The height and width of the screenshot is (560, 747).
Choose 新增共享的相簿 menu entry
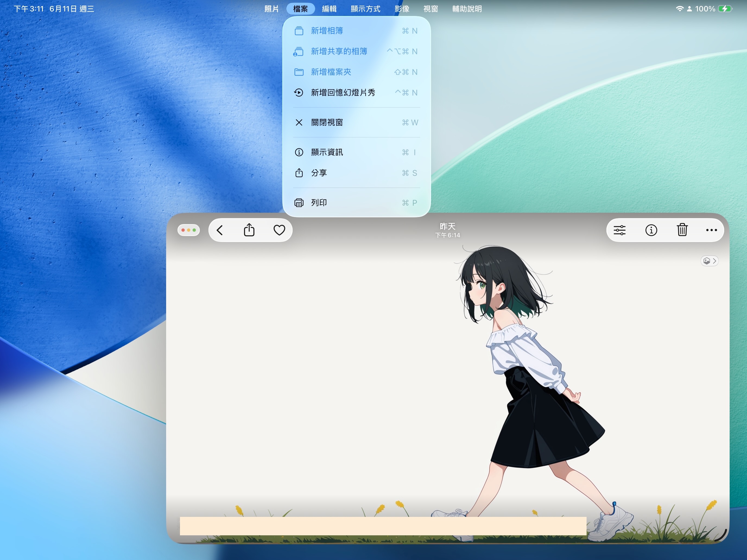[x=356, y=51]
